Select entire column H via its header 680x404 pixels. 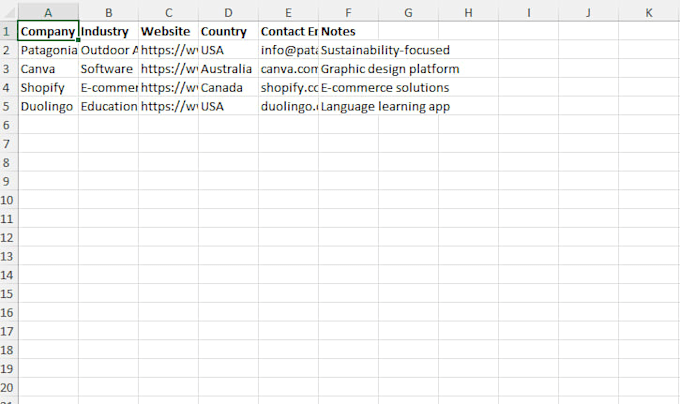click(x=468, y=13)
